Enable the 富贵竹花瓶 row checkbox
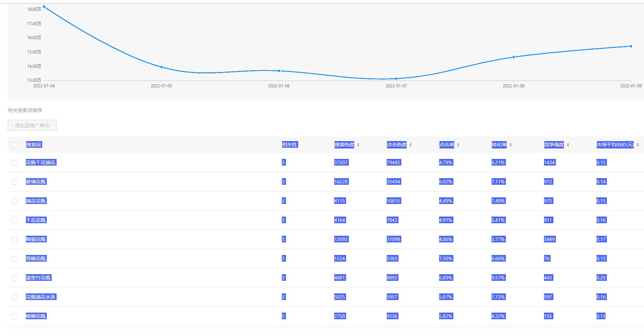 15,278
